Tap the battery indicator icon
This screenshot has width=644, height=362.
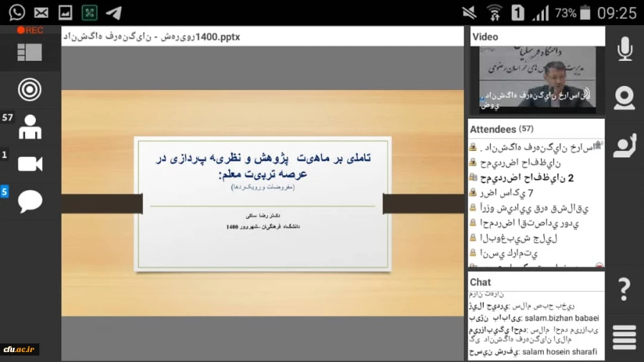585,13
